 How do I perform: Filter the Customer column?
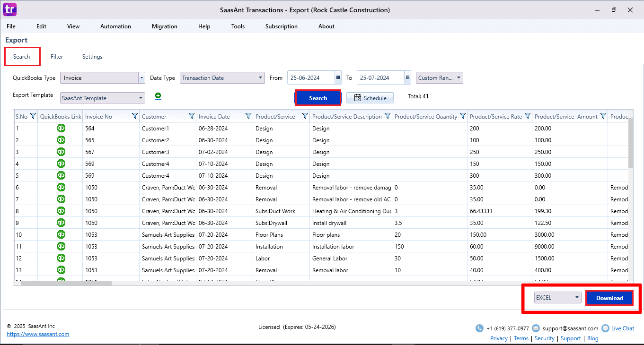pos(191,116)
